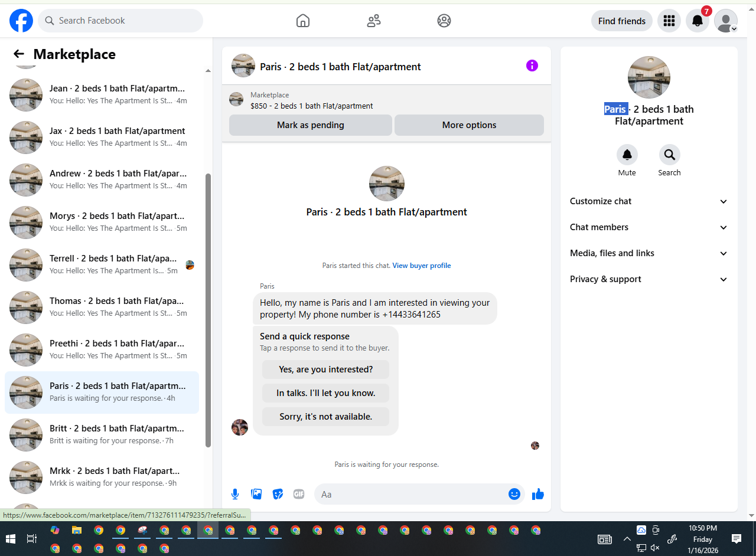Screen dimensions: 756x556
Task: Click Find friends button
Action: tap(622, 21)
